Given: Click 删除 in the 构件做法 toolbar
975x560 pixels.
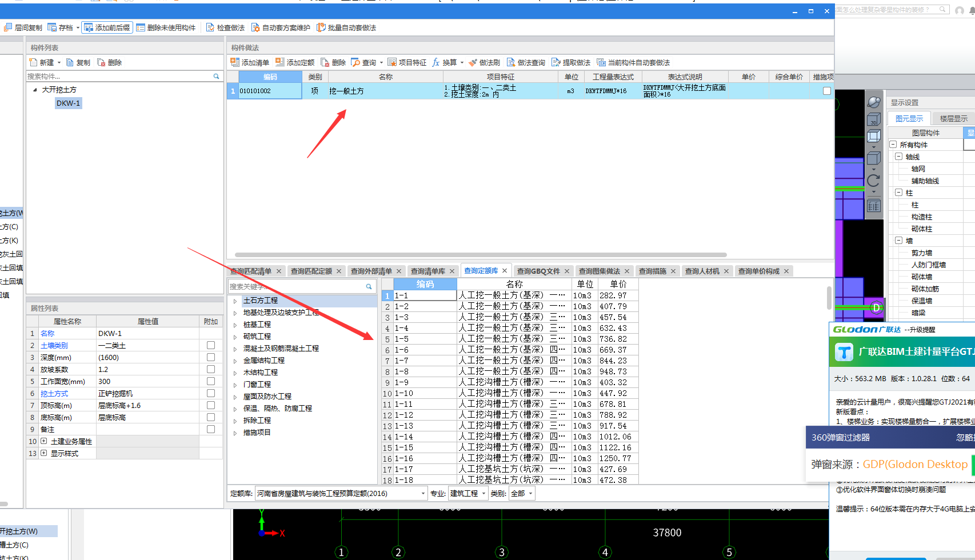Looking at the screenshot, I should pyautogui.click(x=333, y=62).
